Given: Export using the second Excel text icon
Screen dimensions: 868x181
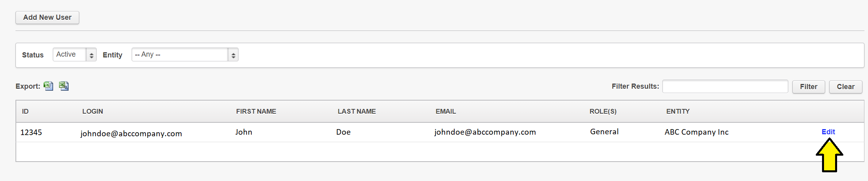Looking at the screenshot, I should (x=64, y=86).
